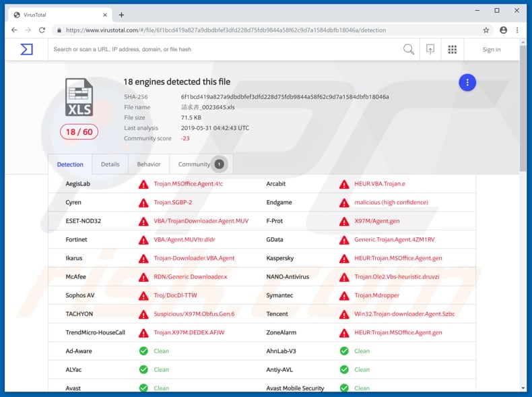
Task: Click the scrollbar down arrow
Action: 523,388
